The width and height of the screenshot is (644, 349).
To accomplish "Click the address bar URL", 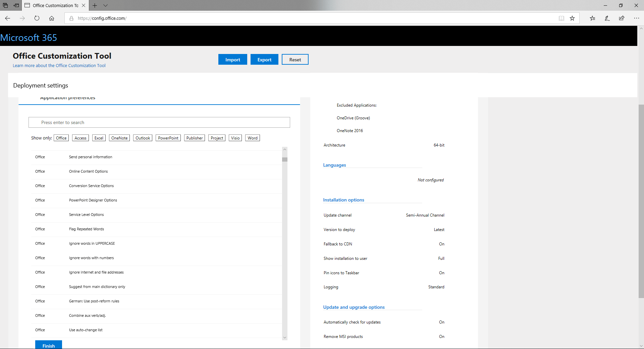I will 102,18.
